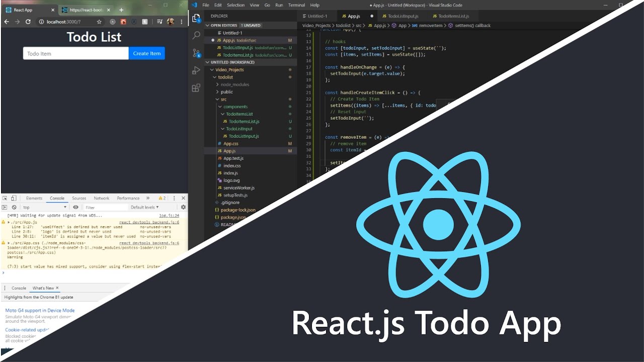Open the Extensions view in VS Code
This screenshot has width=644, height=362.
196,88
